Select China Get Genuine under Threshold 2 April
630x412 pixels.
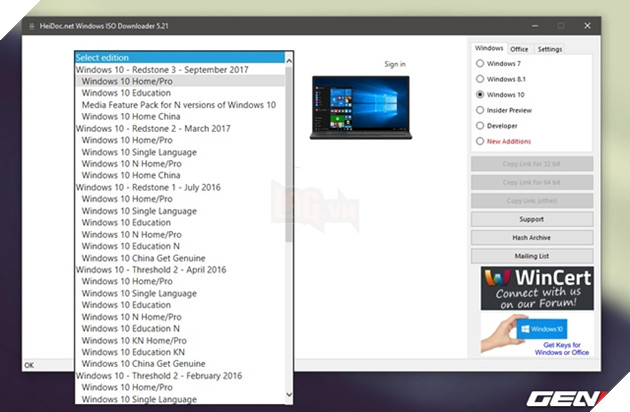tap(180, 364)
